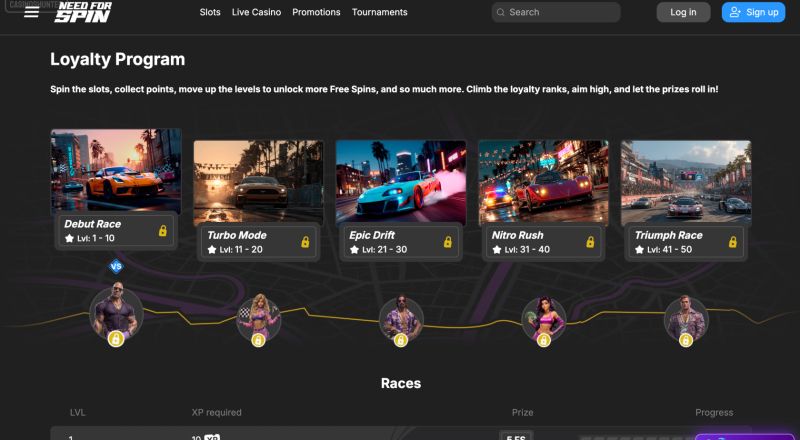Click the lock icon on Triumph Race

(733, 242)
